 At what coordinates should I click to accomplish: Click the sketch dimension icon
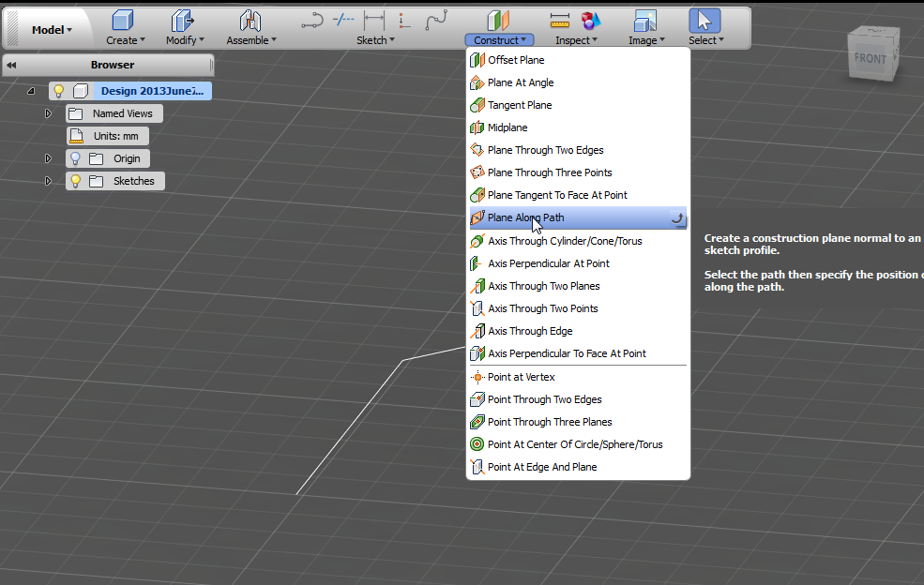tap(372, 19)
